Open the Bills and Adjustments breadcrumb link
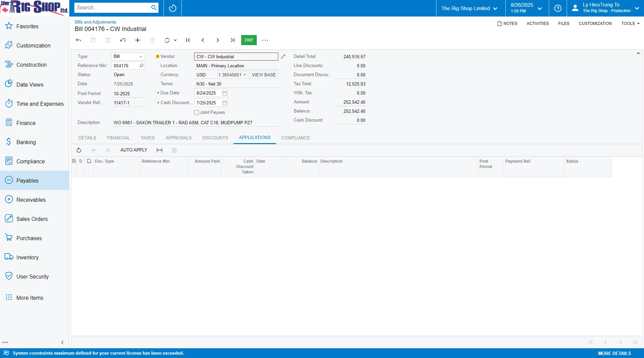This screenshot has height=358, width=644. pos(96,22)
